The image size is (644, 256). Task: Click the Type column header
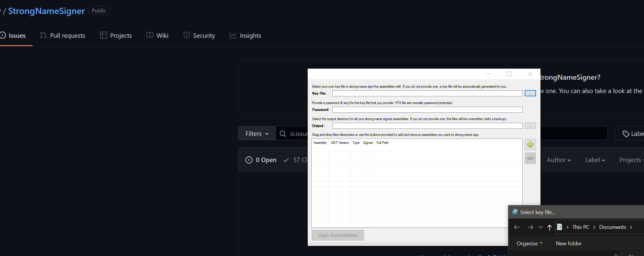pos(356,143)
